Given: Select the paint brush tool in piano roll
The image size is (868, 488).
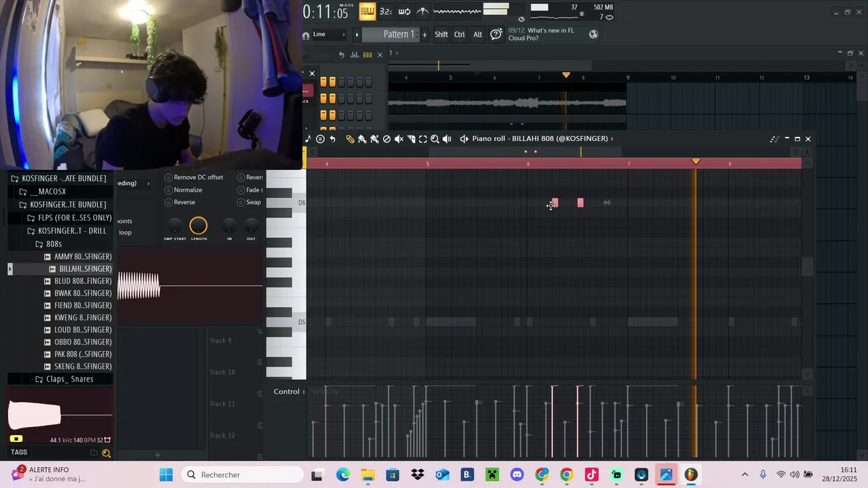Looking at the screenshot, I should [x=362, y=139].
